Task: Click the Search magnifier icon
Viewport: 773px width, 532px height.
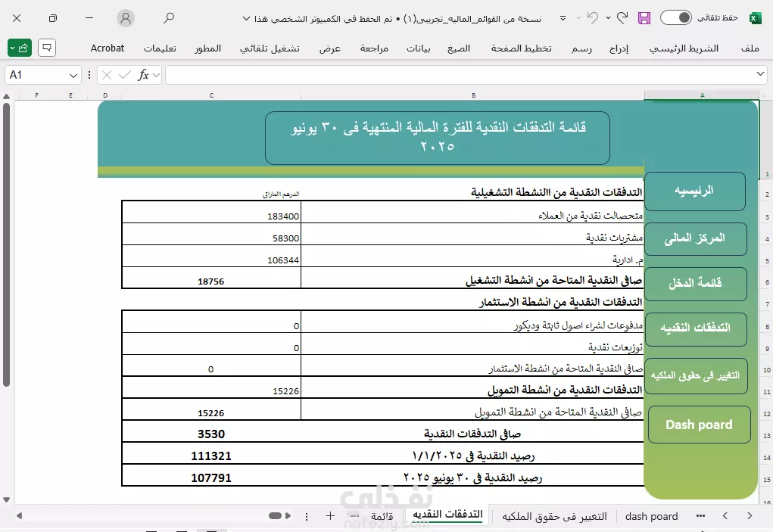Action: point(169,18)
